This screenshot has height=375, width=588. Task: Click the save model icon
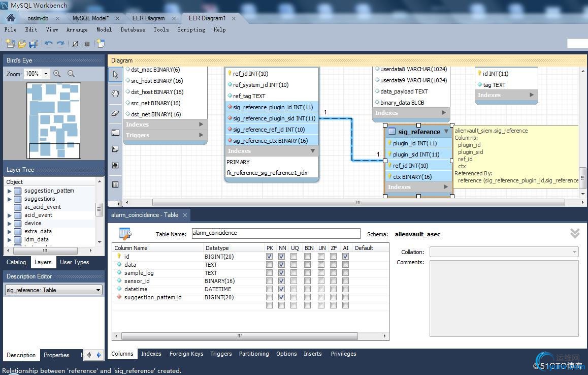(34, 44)
